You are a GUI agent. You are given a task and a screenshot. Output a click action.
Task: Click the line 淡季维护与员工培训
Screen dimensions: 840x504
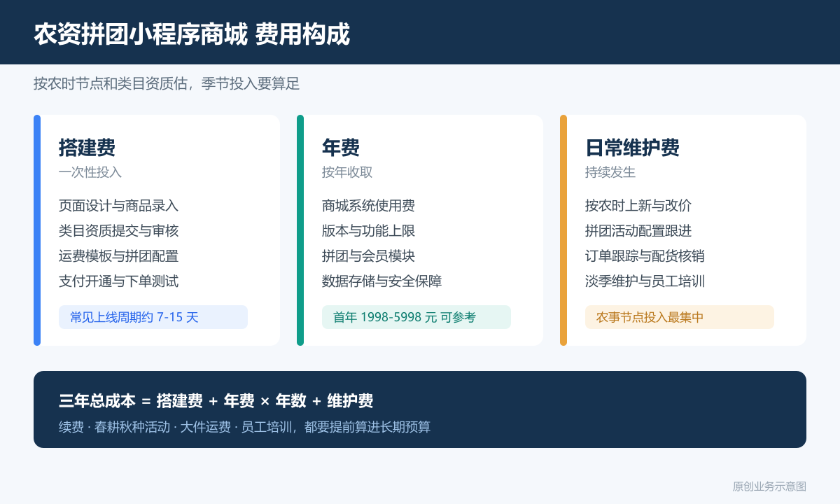645,281
